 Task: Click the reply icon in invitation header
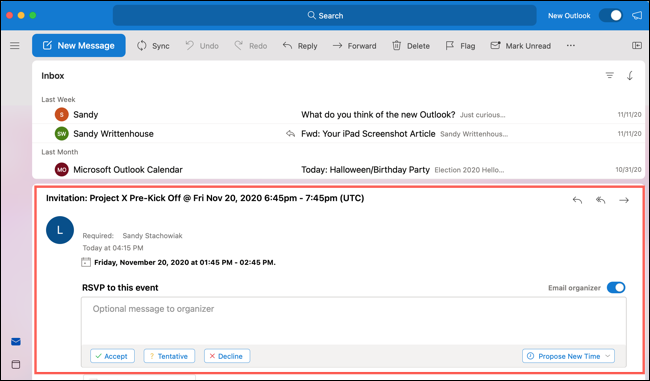pos(577,200)
